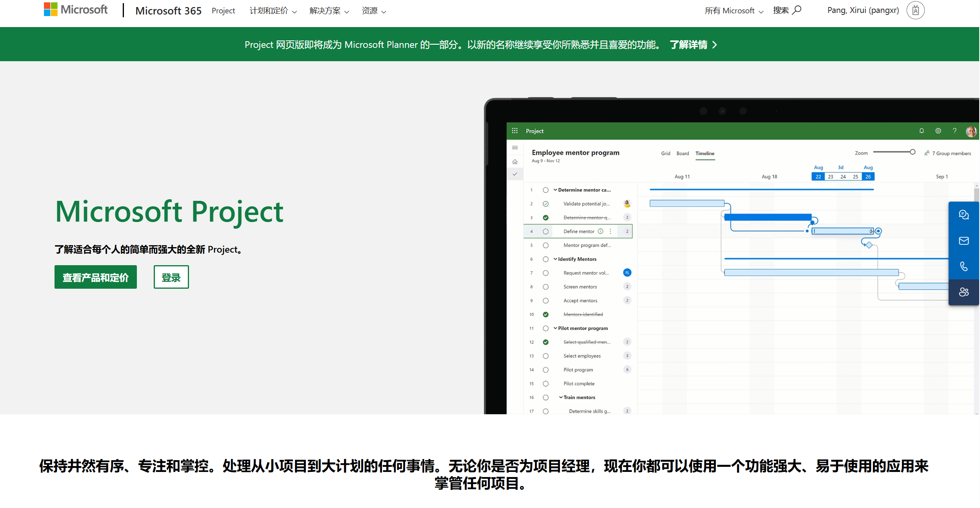
Task: Select date 22 in timeline header
Action: coord(818,177)
